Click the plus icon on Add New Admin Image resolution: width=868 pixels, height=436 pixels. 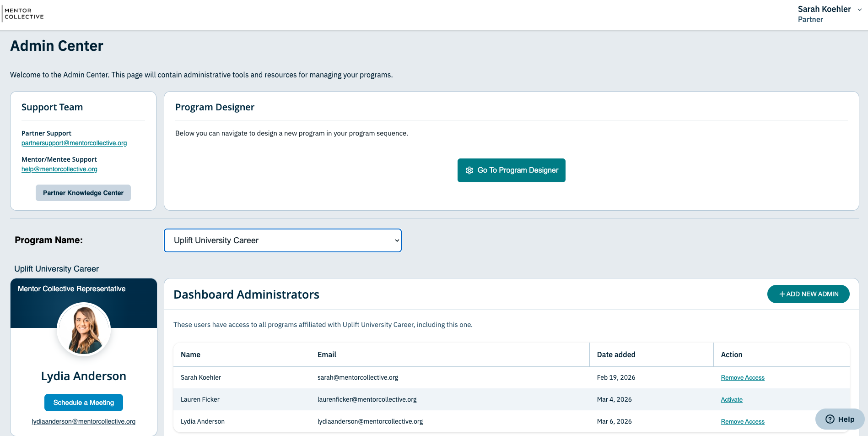(782, 294)
